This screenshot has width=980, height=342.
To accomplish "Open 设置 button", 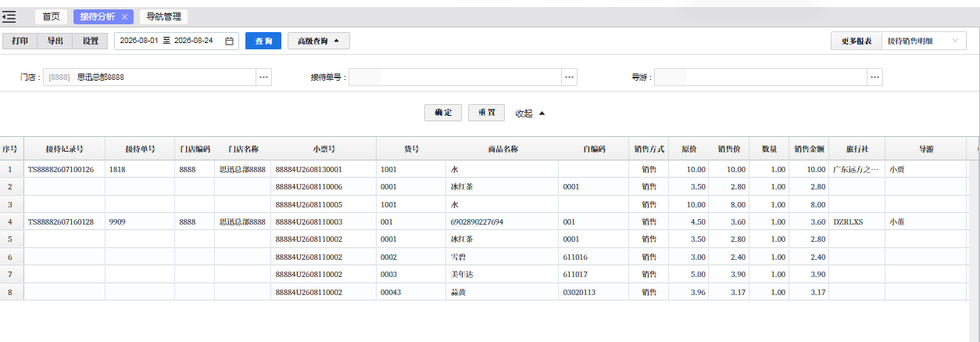I will (90, 41).
